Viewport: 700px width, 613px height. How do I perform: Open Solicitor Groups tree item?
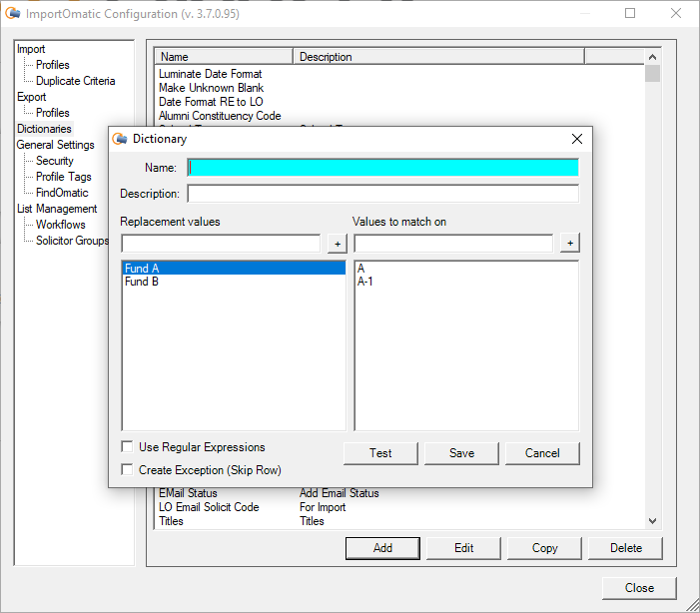coord(72,241)
